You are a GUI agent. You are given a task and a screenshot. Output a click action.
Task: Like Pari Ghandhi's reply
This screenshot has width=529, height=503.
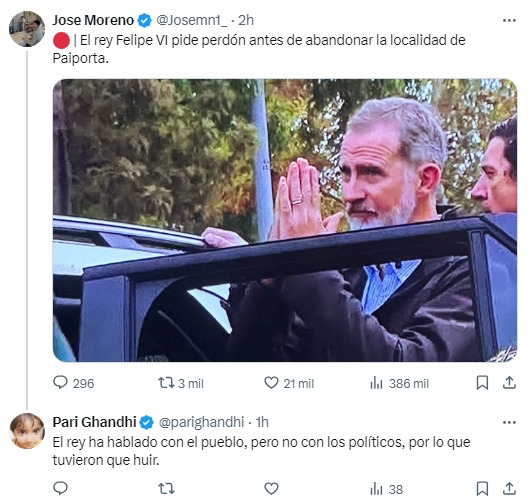click(x=271, y=488)
